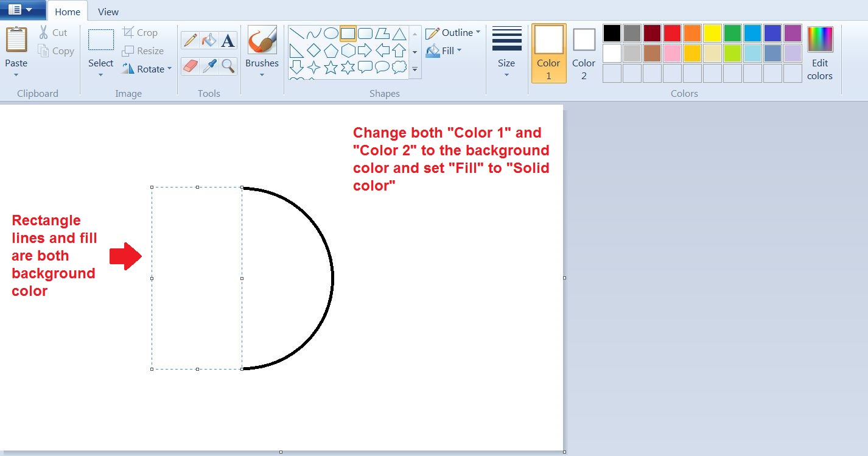Open the Fill dropdown
The width and height of the screenshot is (868, 456).
pos(444,51)
